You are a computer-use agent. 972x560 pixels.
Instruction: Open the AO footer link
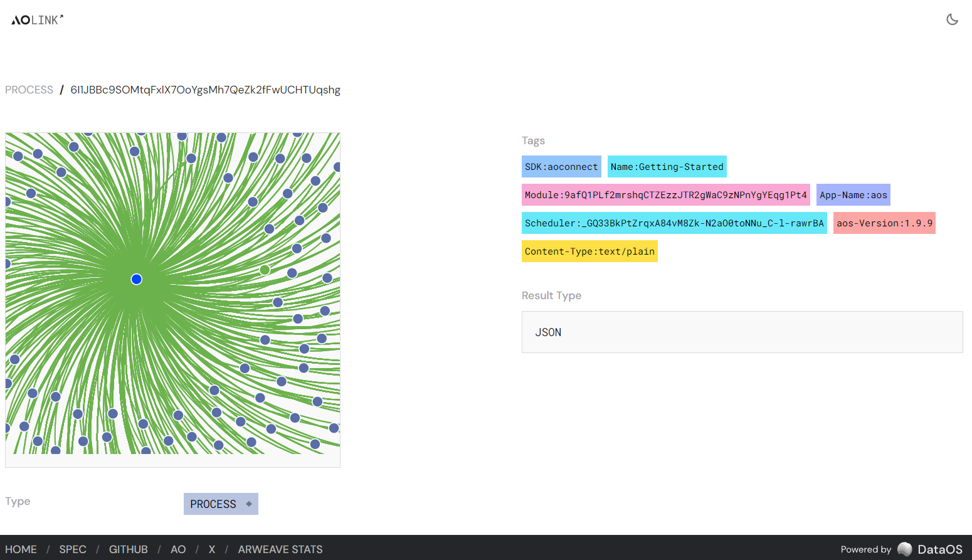tap(178, 549)
